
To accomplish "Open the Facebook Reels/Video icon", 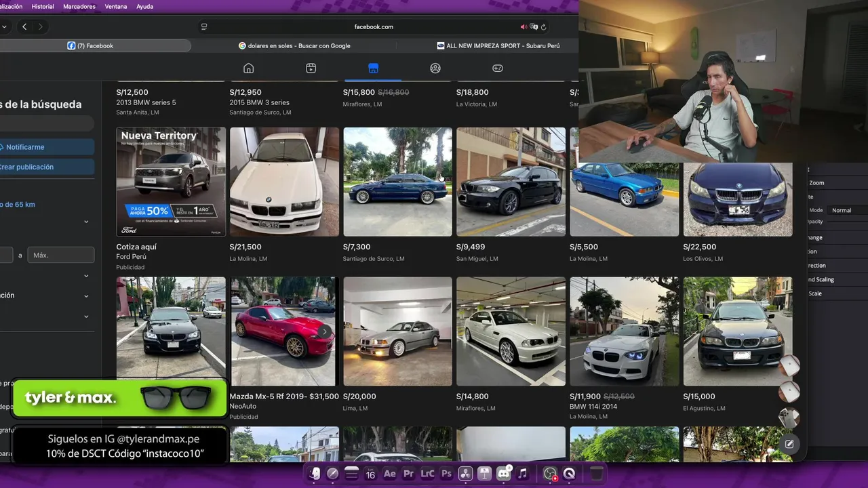I will pyautogui.click(x=311, y=68).
